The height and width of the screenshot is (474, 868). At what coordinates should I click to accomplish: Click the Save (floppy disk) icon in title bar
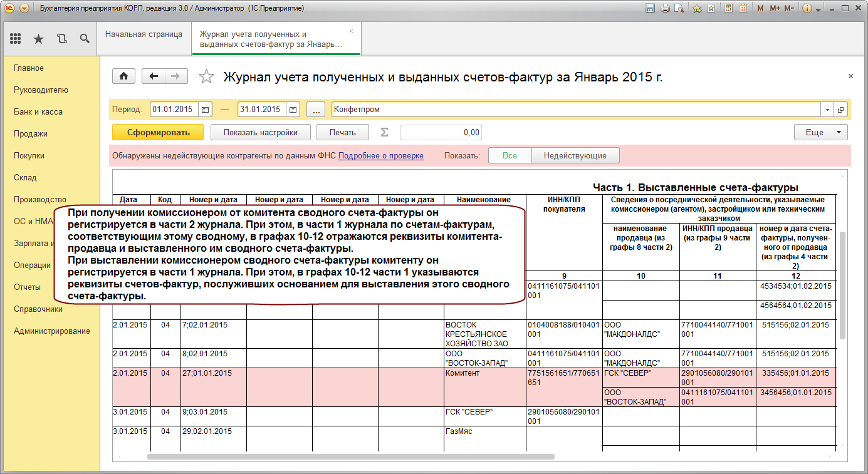650,9
